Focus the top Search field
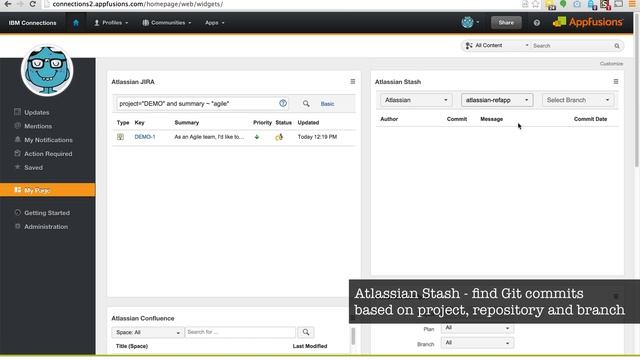This screenshot has width=640, height=360. (572, 46)
